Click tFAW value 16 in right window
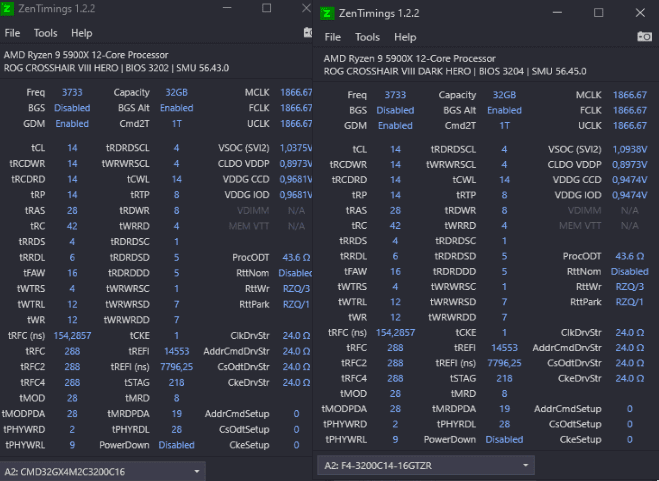 pyautogui.click(x=395, y=272)
